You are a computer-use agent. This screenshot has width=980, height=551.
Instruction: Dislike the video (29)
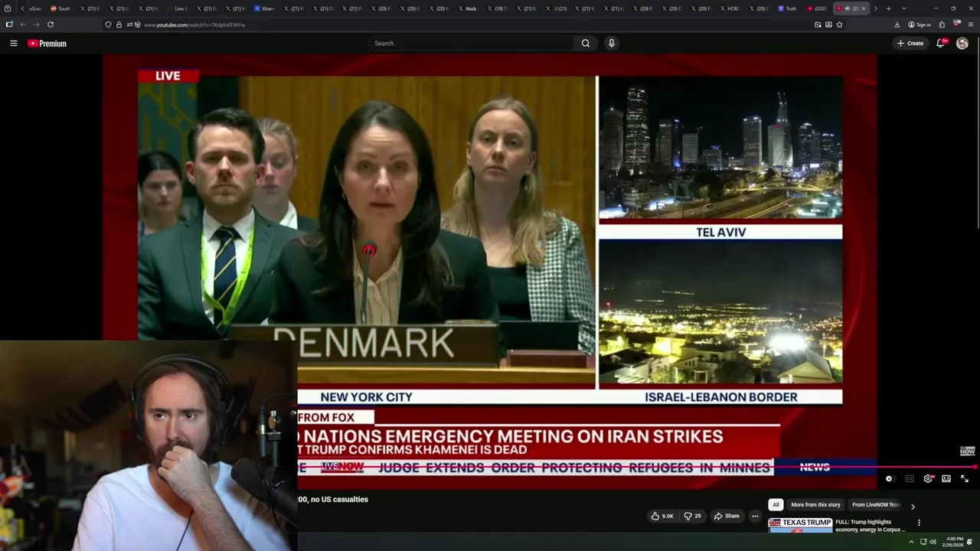pyautogui.click(x=692, y=516)
